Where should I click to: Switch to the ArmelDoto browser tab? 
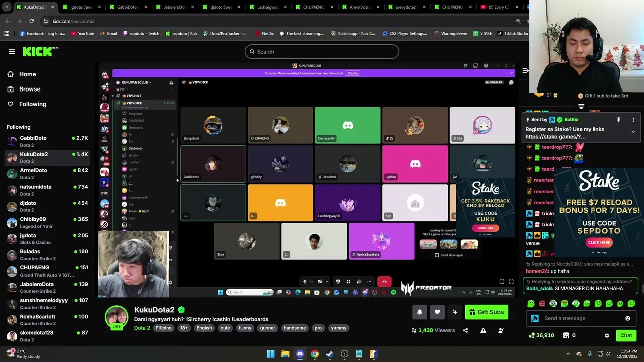360,7
